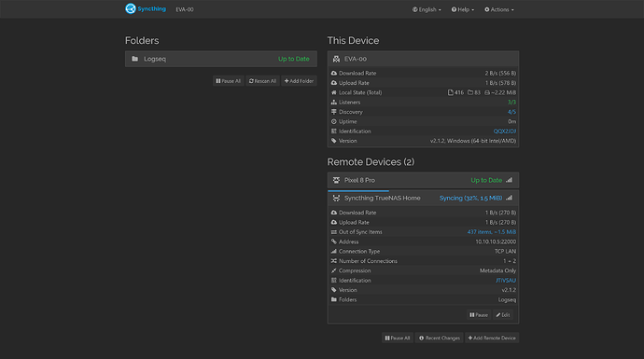Click the Listeners network icon
Screen dimensions: 644x359
(334, 103)
